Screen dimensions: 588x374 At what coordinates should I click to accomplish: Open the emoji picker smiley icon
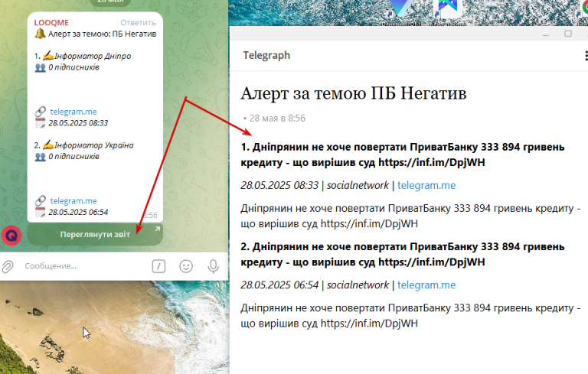coord(186,266)
